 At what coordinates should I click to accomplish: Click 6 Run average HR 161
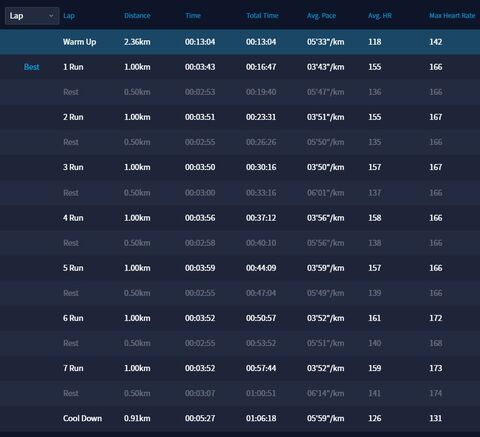375,318
